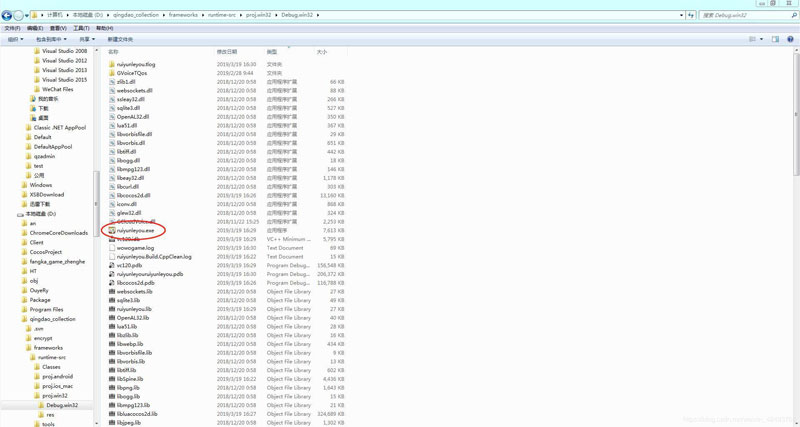Viewport: 800px width, 427px height.
Task: Click the refresh icon beside address bar
Action: [691, 15]
